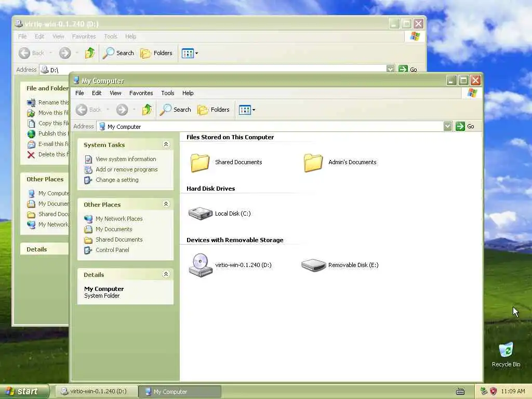Open Views dropdown in My Computer toolbar
Image resolution: width=532 pixels, height=399 pixels.
pyautogui.click(x=247, y=110)
